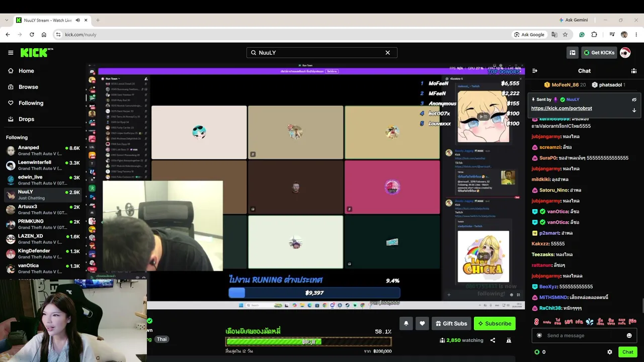
Task: Open Following in the sidebar
Action: click(43, 103)
